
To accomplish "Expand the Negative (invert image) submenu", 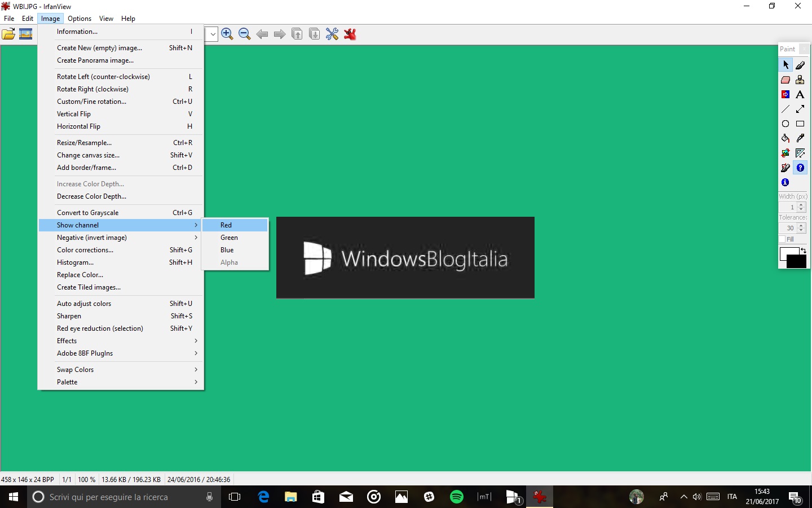I will [x=196, y=238].
